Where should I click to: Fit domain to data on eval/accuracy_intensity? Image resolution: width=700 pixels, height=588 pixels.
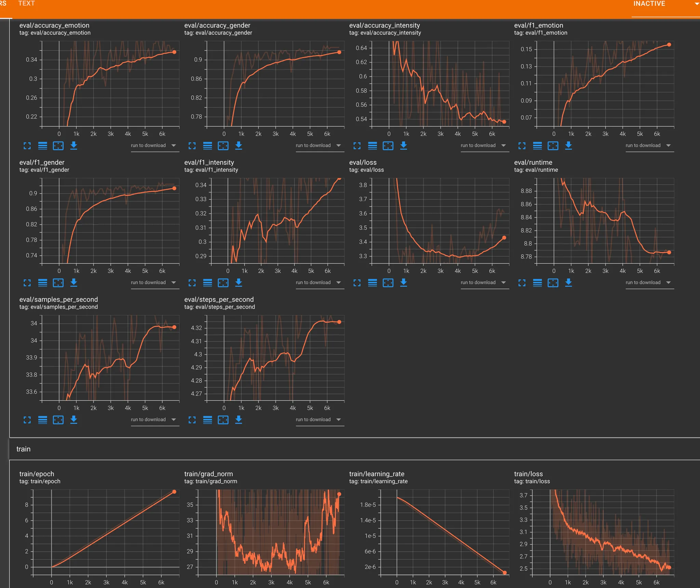388,146
